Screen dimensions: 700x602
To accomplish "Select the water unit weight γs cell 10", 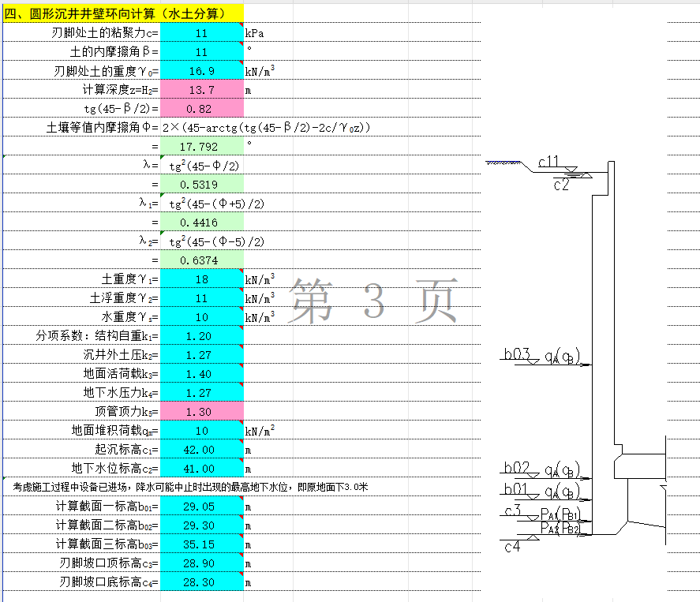I will 202,317.
